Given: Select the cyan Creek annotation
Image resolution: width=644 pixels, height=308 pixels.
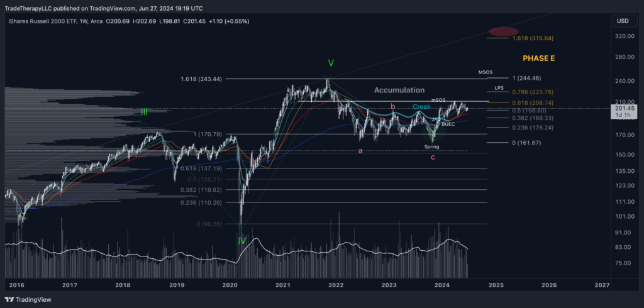Looking at the screenshot, I should pyautogui.click(x=421, y=107).
